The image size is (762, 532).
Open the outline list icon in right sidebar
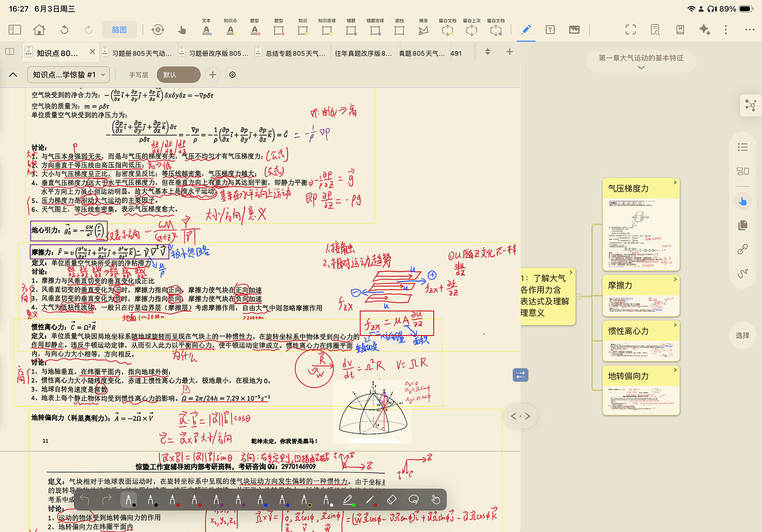pyautogui.click(x=743, y=147)
